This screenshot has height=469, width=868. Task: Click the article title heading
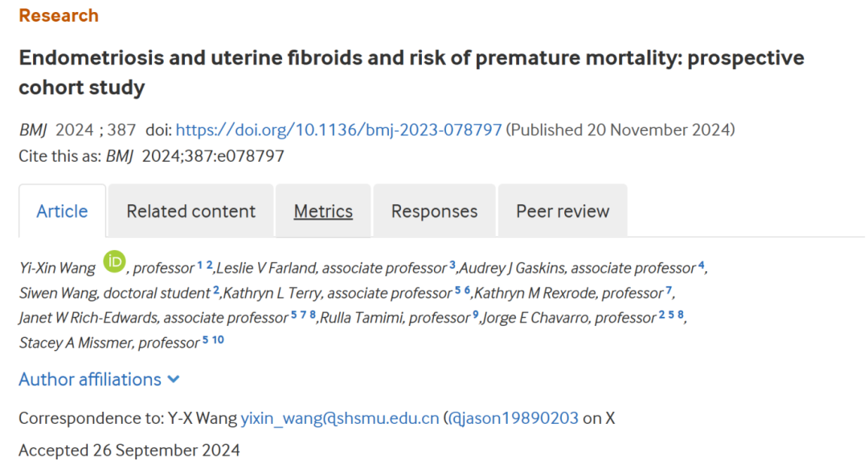click(411, 72)
